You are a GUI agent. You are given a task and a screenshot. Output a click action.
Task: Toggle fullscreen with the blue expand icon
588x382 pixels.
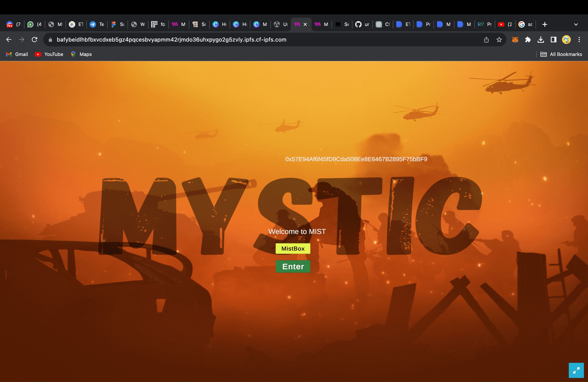[x=576, y=370]
